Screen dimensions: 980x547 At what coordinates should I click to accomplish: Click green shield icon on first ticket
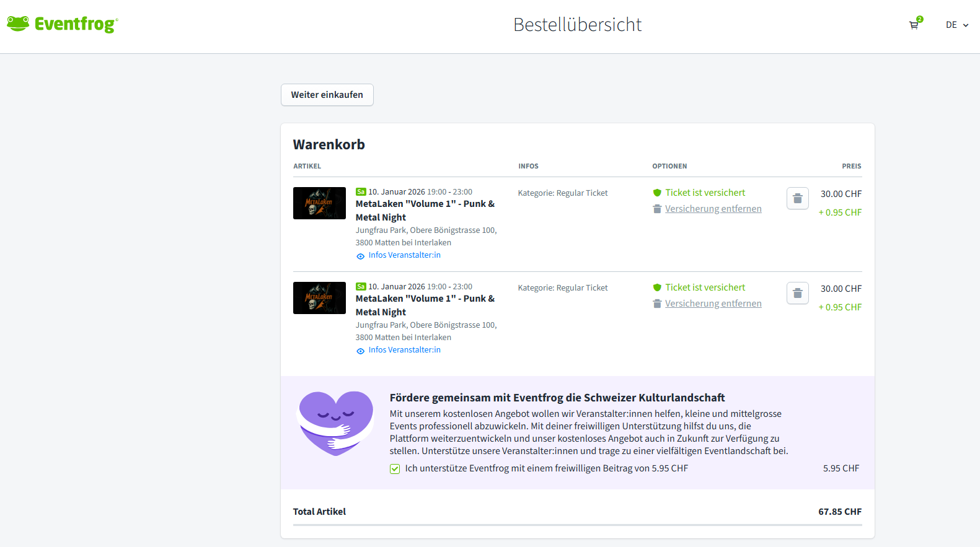(657, 193)
